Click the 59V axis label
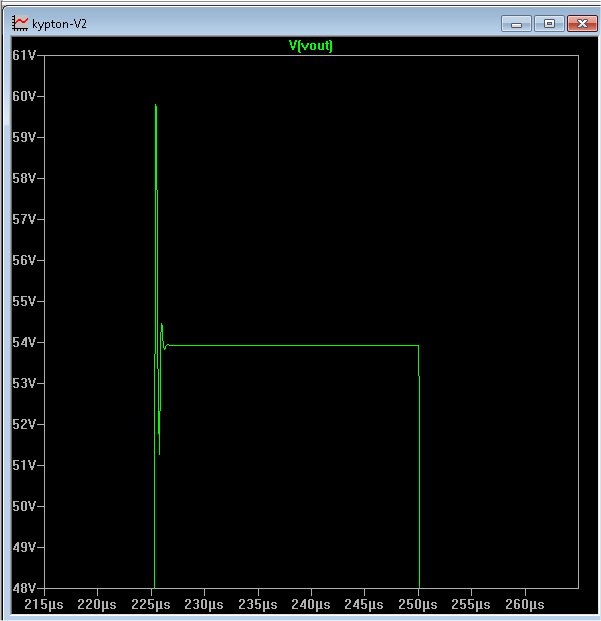The height and width of the screenshot is (621, 601). (24, 137)
